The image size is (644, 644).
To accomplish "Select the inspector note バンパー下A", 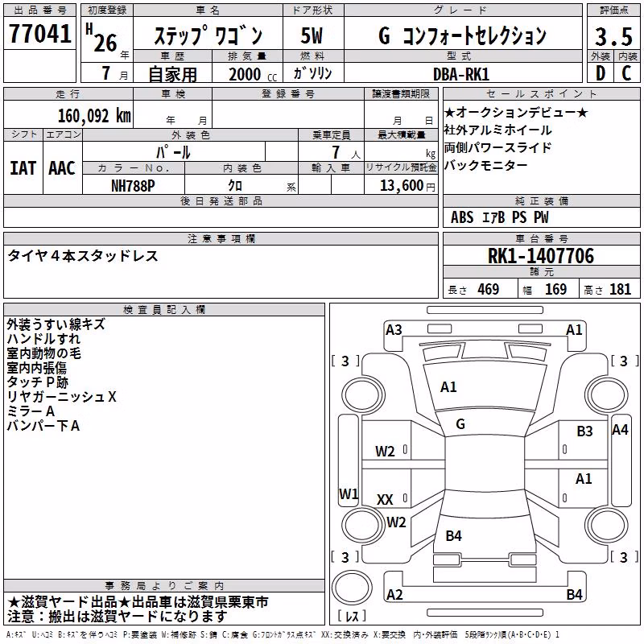I will [43, 426].
